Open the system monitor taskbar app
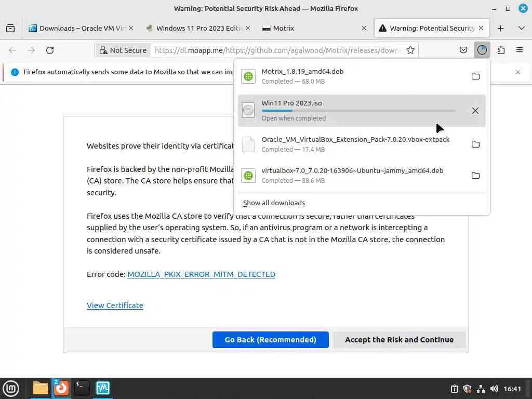Image resolution: width=532 pixels, height=399 pixels. [103, 388]
